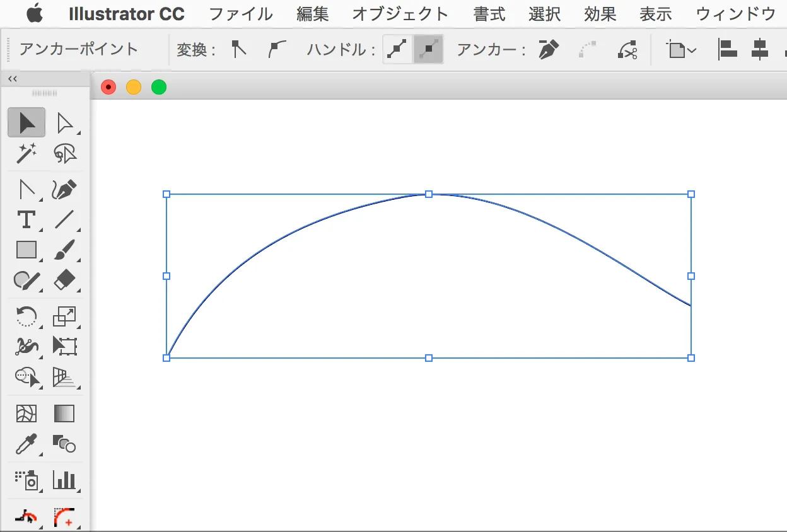The width and height of the screenshot is (787, 532).
Task: Click the horizontal align center icon
Action: pos(761,49)
